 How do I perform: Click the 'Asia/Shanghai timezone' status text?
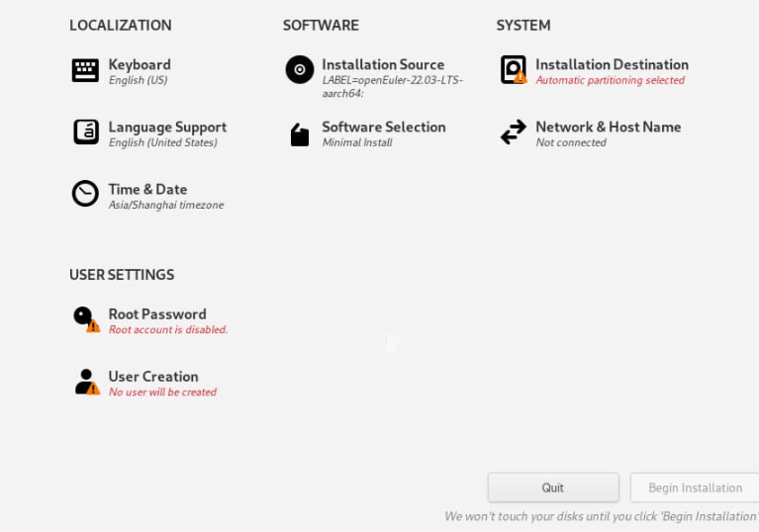pyautogui.click(x=166, y=205)
